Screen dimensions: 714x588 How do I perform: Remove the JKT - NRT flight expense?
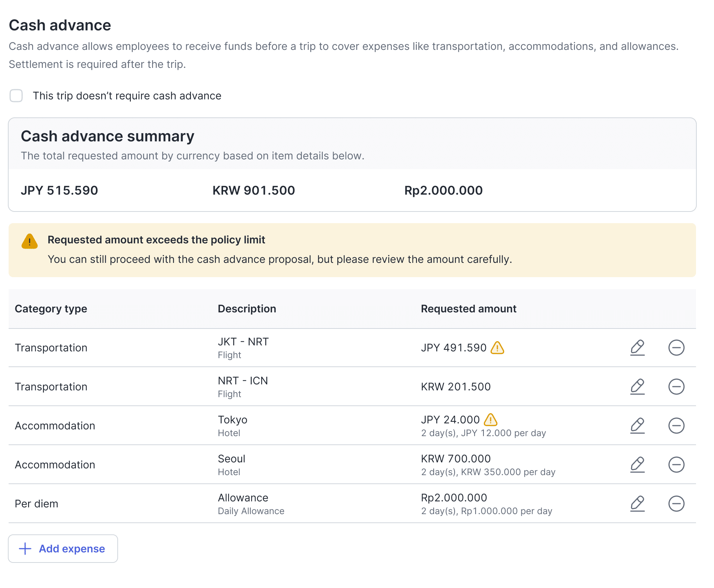click(x=676, y=348)
